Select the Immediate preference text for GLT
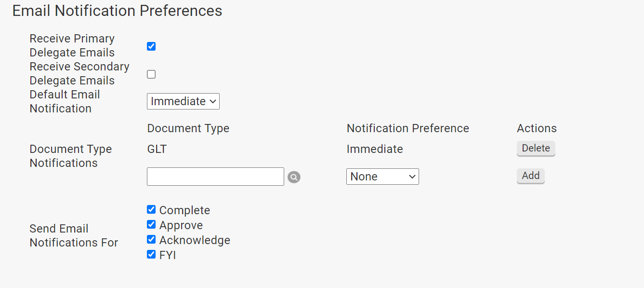644x288 pixels. 375,149
